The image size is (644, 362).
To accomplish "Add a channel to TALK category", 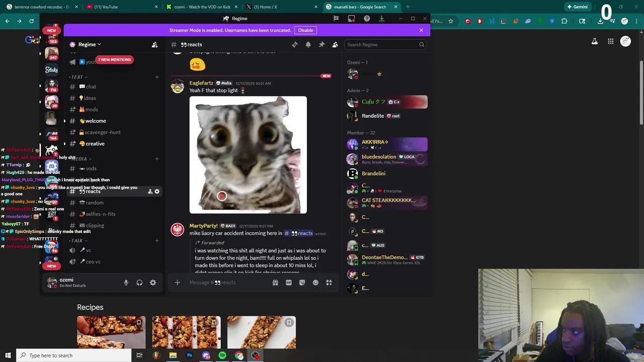I will click(x=157, y=241).
